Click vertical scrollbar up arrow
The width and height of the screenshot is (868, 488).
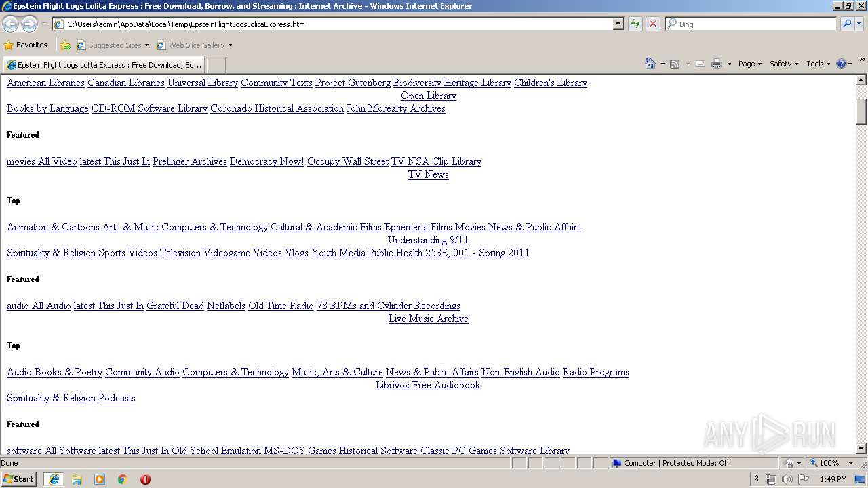click(x=861, y=80)
